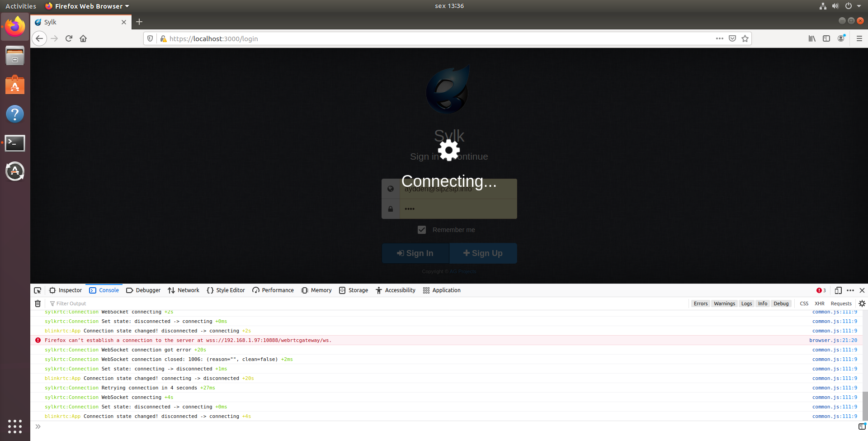The width and height of the screenshot is (868, 441).
Task: Launch Ubuntu Software from dock
Action: (15, 85)
